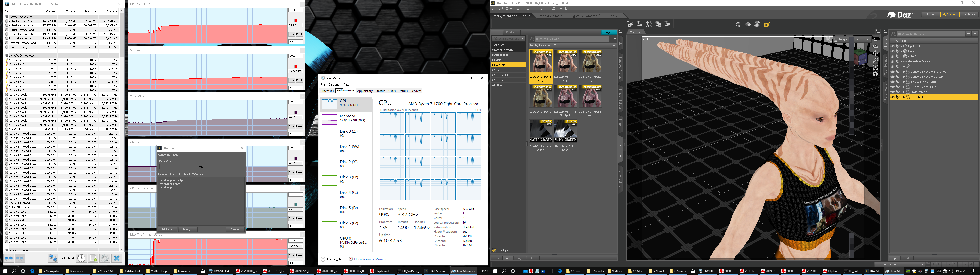This screenshot has width=980, height=275.
Task: Expand the Shader Sets folder
Action: (x=493, y=75)
